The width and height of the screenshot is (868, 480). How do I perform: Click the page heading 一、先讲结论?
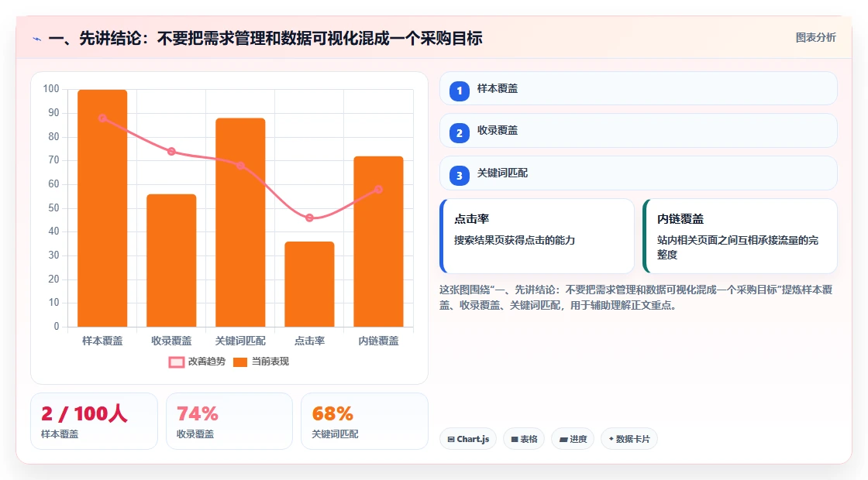pos(265,38)
